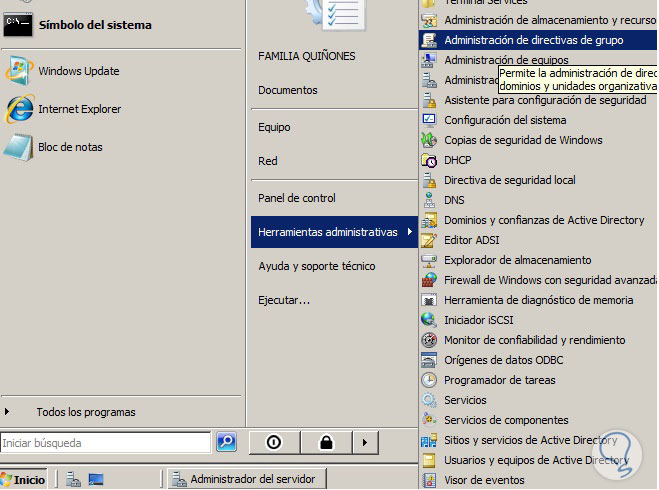659x490 pixels.
Task: Click the Iniciador iSCSI globe icon
Action: (x=429, y=320)
